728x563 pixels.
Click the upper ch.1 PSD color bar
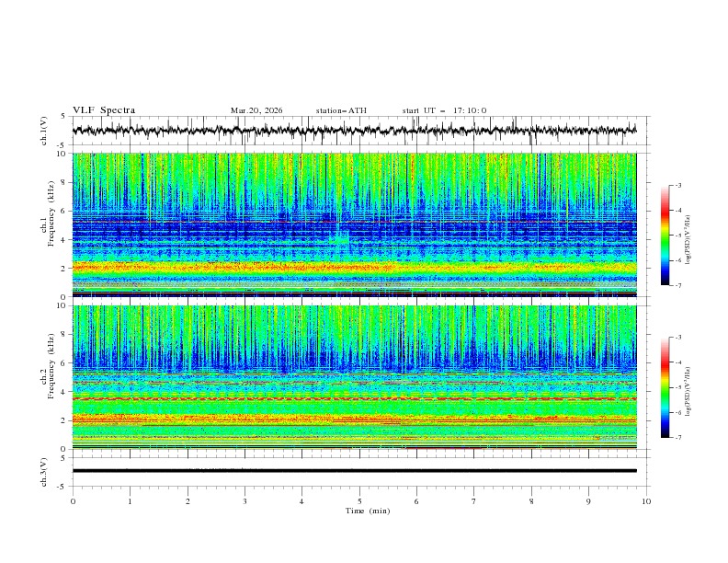665,236
